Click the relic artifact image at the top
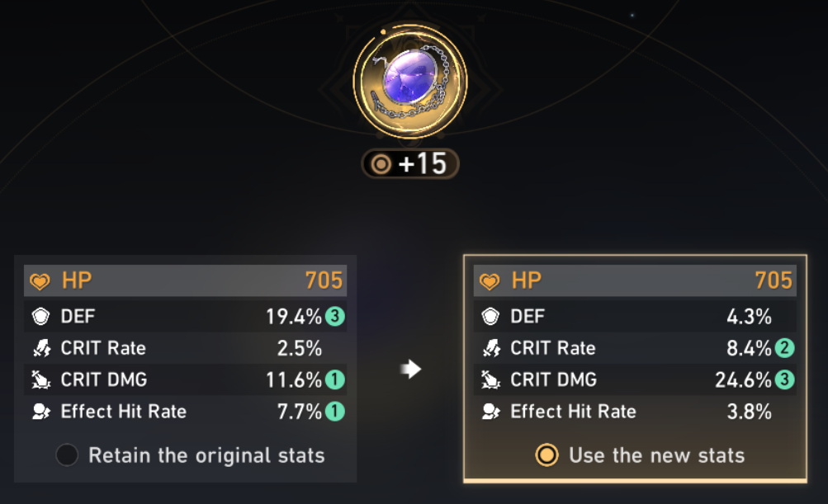The width and height of the screenshot is (828, 504). pos(410,80)
